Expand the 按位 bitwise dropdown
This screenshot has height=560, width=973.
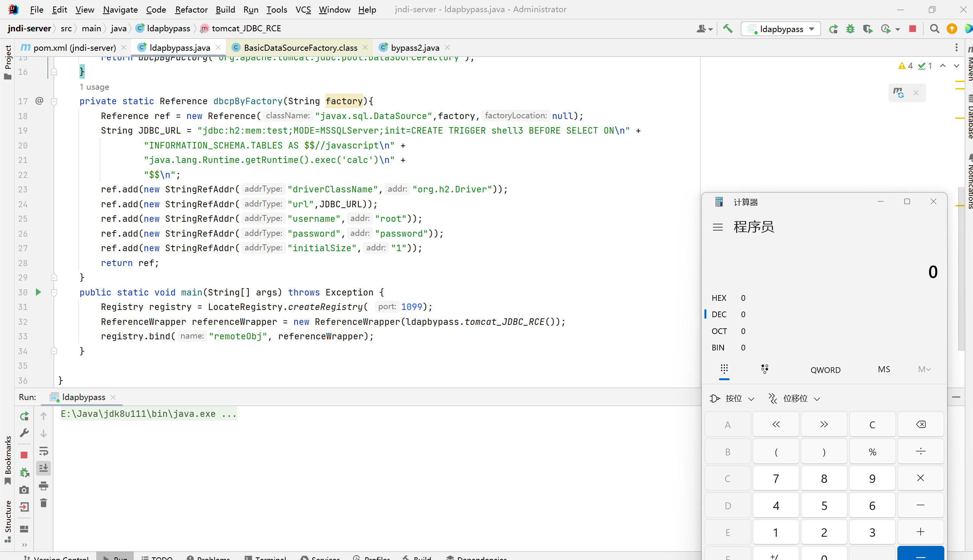[x=732, y=398]
